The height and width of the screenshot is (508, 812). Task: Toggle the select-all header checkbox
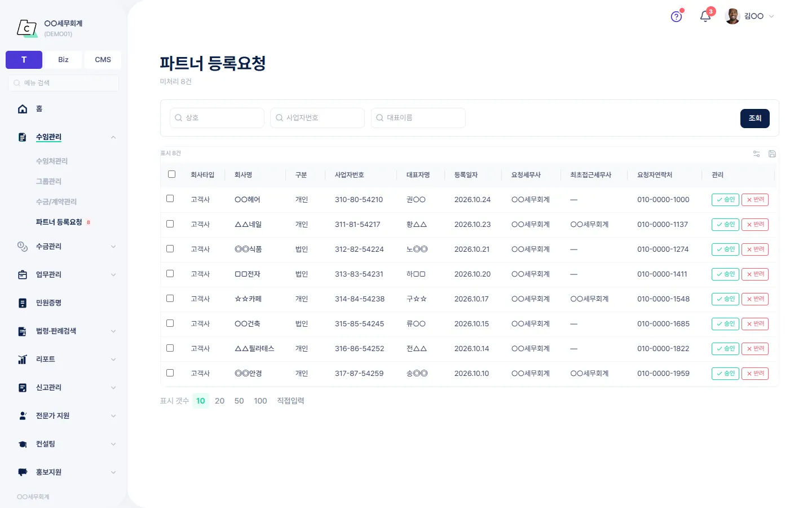[172, 174]
